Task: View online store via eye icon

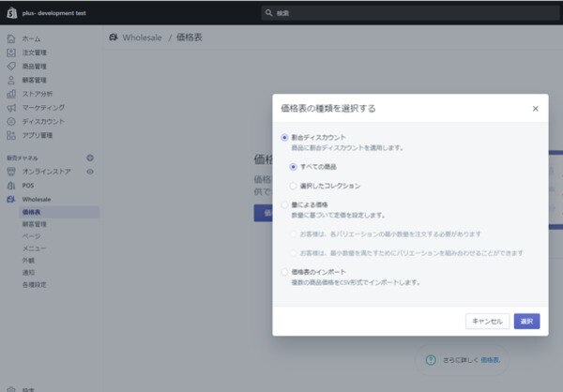Action: (90, 172)
